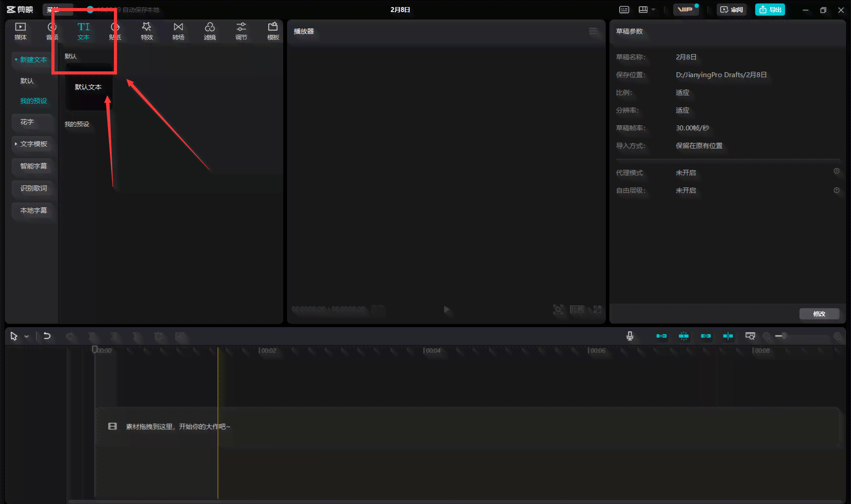The image size is (851, 504).
Task: Toggle auto snapping on the timeline
Action: [x=683, y=336]
